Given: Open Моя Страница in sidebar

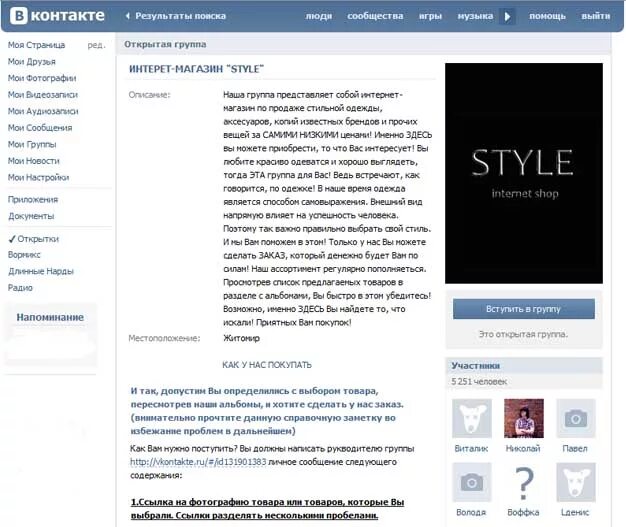Looking at the screenshot, I should (x=36, y=45).
